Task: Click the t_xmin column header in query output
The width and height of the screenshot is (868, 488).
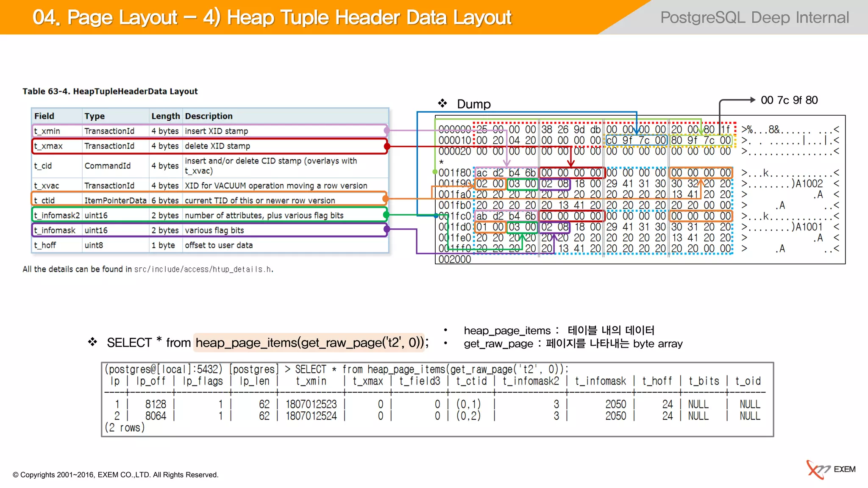Action: click(311, 381)
